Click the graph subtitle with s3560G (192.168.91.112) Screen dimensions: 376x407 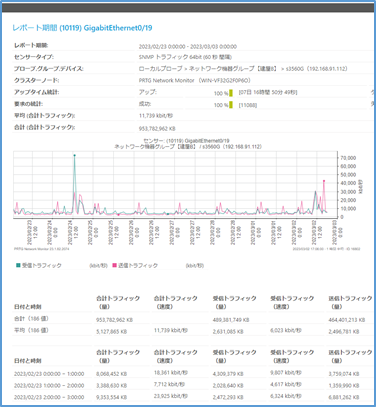188,147
